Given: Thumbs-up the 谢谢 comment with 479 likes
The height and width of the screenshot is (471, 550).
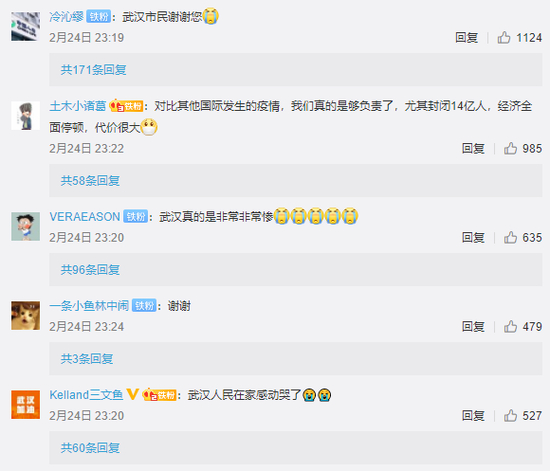Looking at the screenshot, I should 510,327.
